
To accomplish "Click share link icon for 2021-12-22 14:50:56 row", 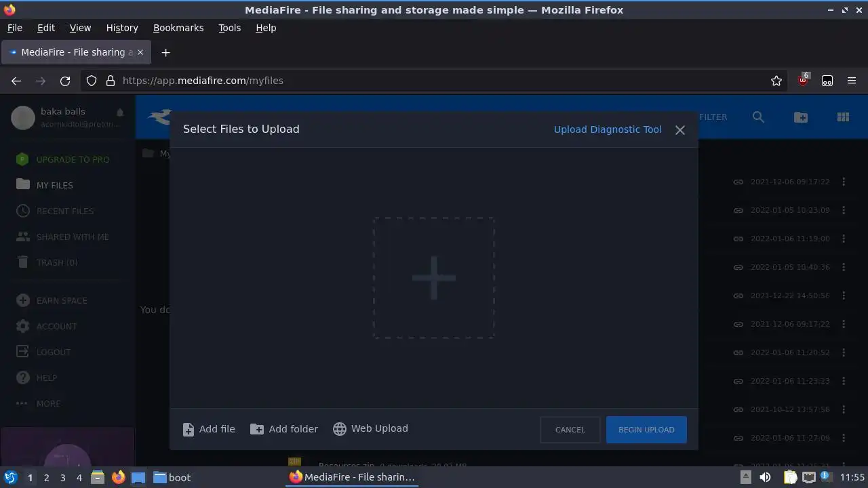I will coord(738,296).
